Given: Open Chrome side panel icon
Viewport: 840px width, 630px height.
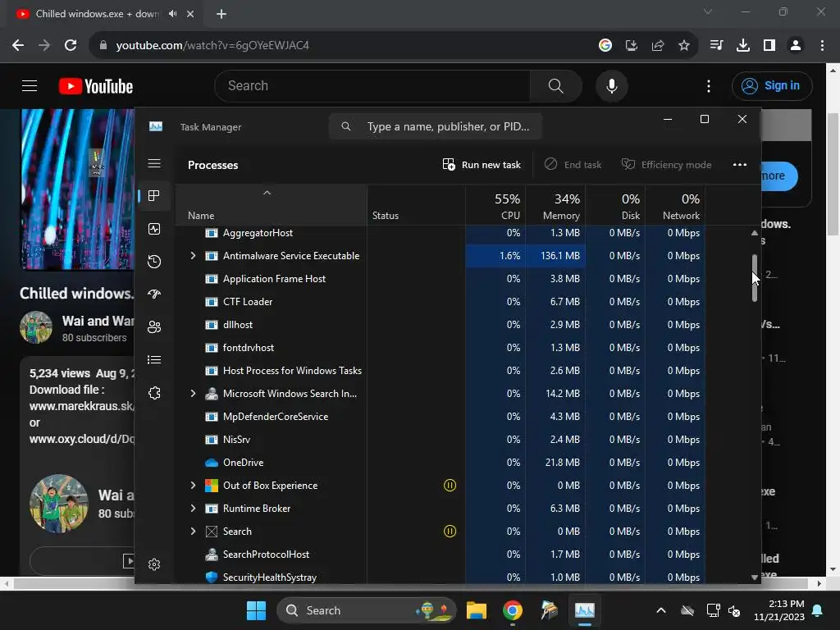Looking at the screenshot, I should point(769,46).
